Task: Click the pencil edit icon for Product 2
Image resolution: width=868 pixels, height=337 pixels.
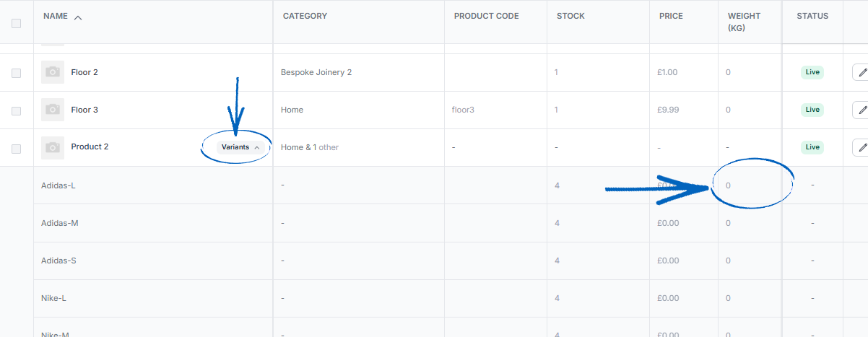Action: (x=861, y=147)
